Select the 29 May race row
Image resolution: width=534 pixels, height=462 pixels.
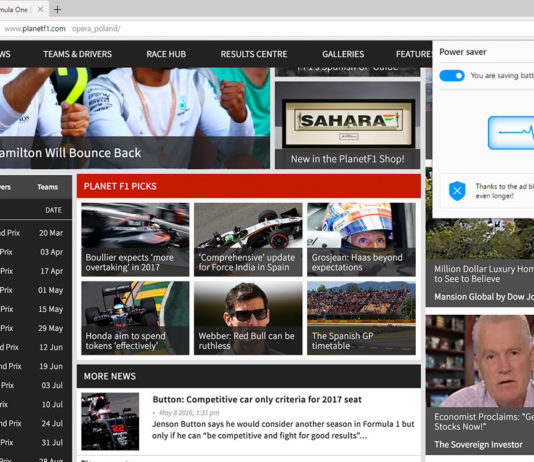click(36, 328)
